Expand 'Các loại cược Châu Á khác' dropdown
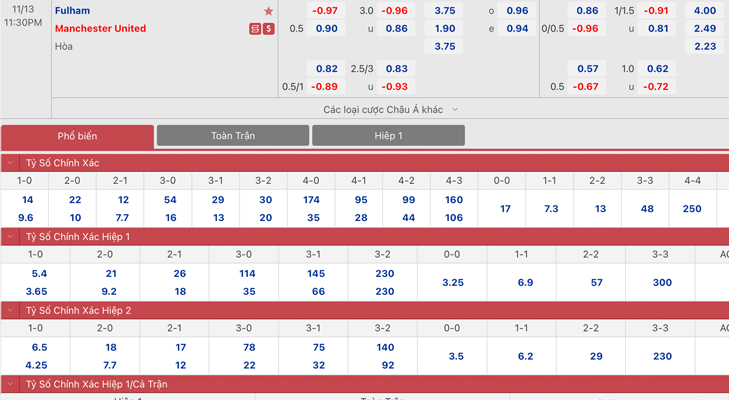729x400 pixels. [x=391, y=110]
